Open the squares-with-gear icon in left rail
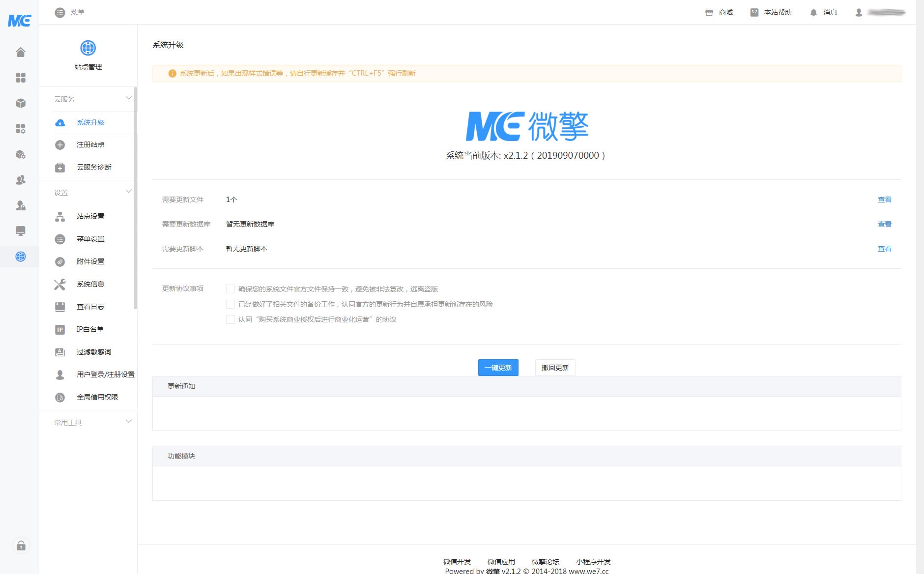The width and height of the screenshot is (924, 574). 20,129
